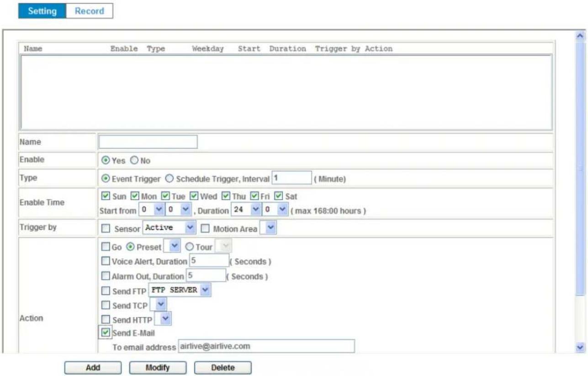Open the Sensor Active dropdown
This screenshot has width=588, height=376.
point(170,228)
